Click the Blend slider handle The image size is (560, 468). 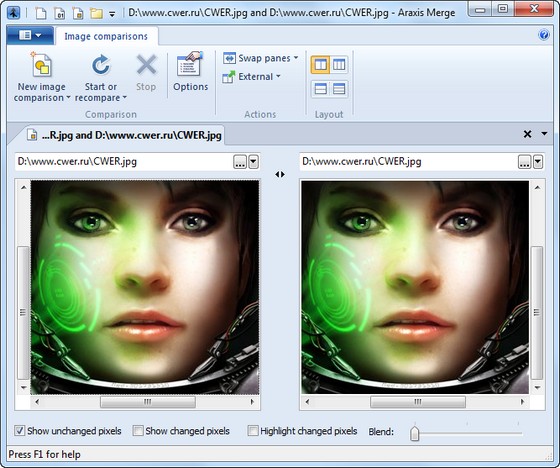(x=414, y=433)
